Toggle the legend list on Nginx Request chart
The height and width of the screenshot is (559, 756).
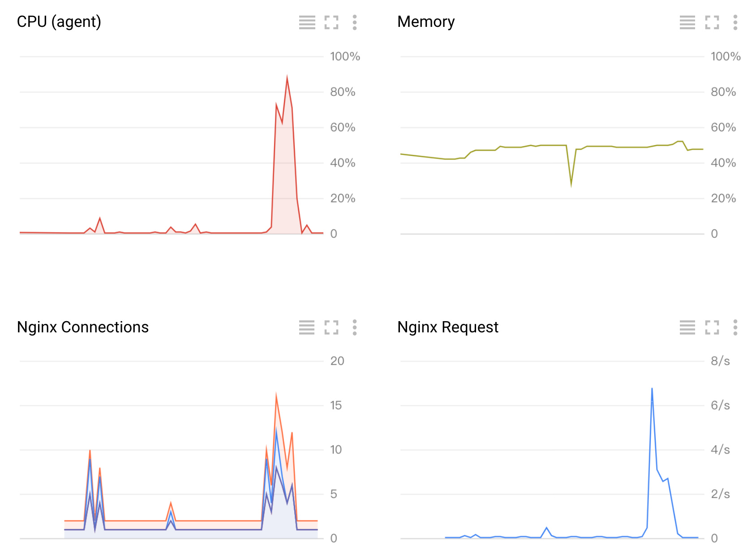[687, 327]
